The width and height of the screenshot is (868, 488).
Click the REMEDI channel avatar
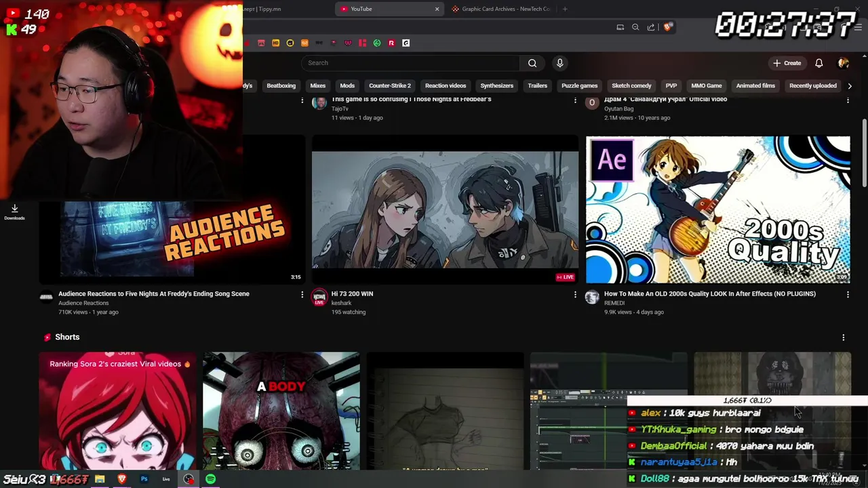point(592,297)
